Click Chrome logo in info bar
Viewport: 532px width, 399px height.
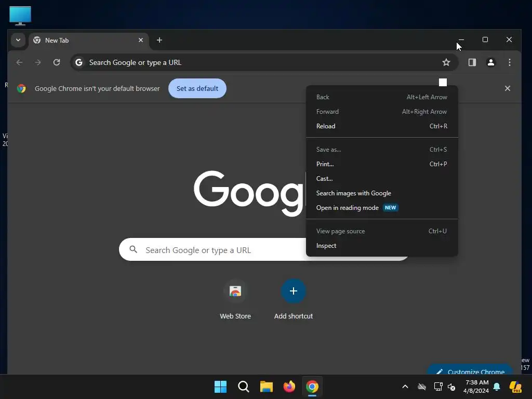pyautogui.click(x=21, y=88)
